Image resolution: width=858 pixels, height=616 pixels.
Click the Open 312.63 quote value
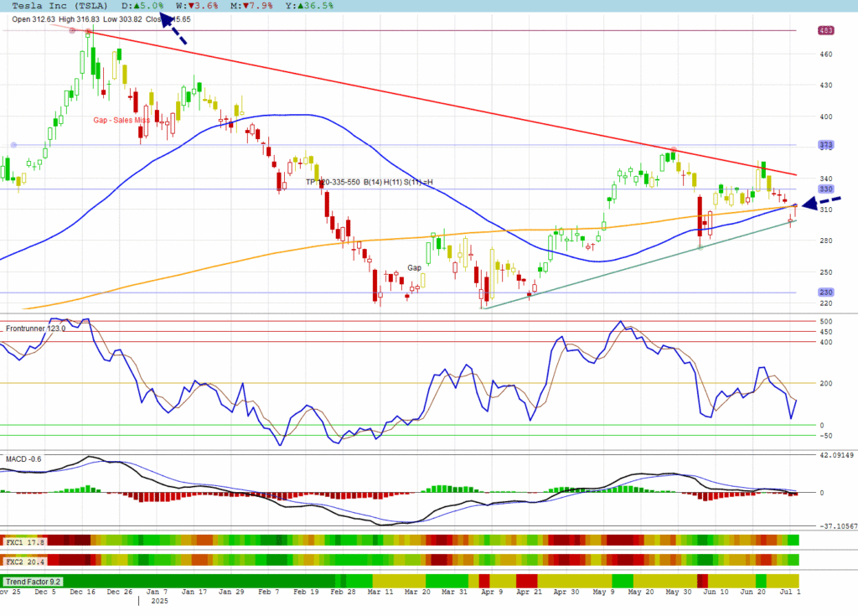(34, 19)
